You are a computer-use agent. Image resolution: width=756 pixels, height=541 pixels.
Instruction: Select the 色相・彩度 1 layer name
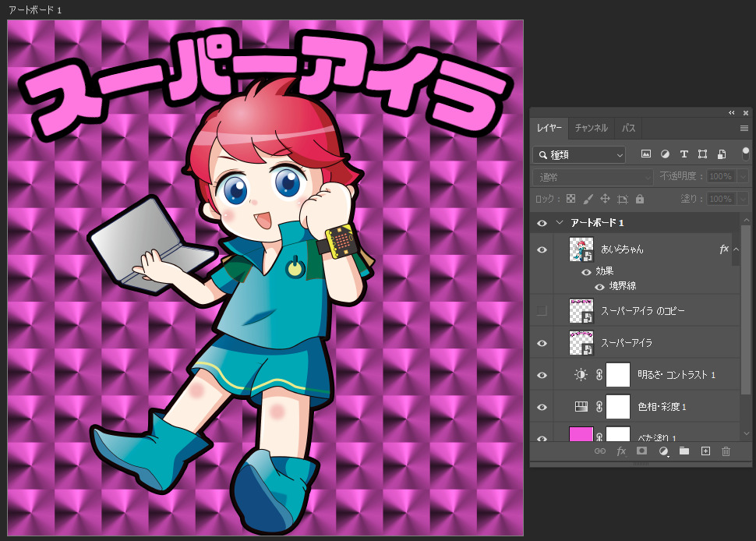[662, 407]
